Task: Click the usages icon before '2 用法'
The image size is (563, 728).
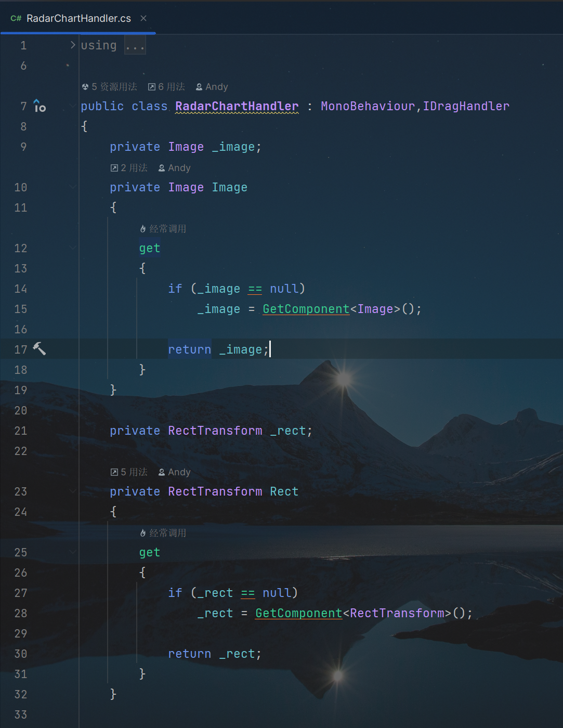Action: pos(114,168)
